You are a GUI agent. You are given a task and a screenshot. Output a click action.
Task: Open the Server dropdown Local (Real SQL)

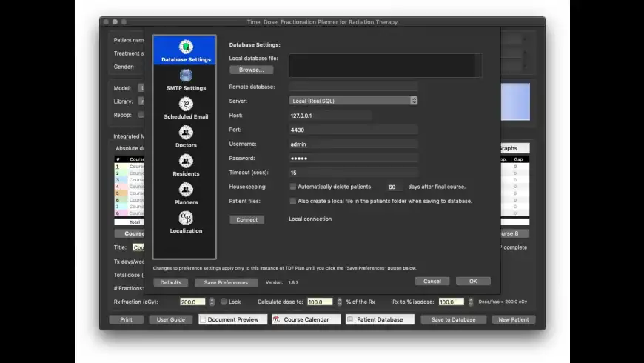click(x=353, y=101)
